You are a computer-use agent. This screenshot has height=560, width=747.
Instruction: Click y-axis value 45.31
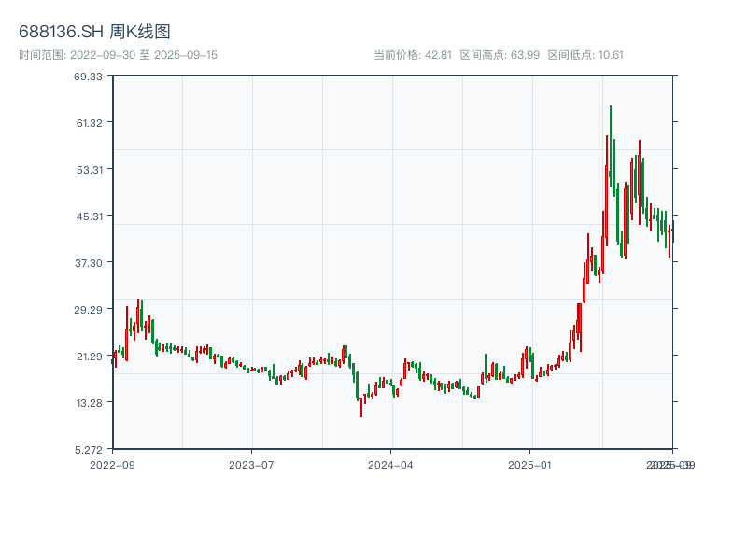(90, 217)
